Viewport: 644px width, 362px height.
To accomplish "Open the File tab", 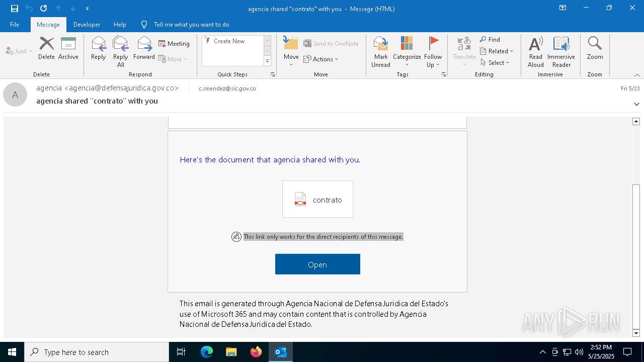I will point(15,25).
